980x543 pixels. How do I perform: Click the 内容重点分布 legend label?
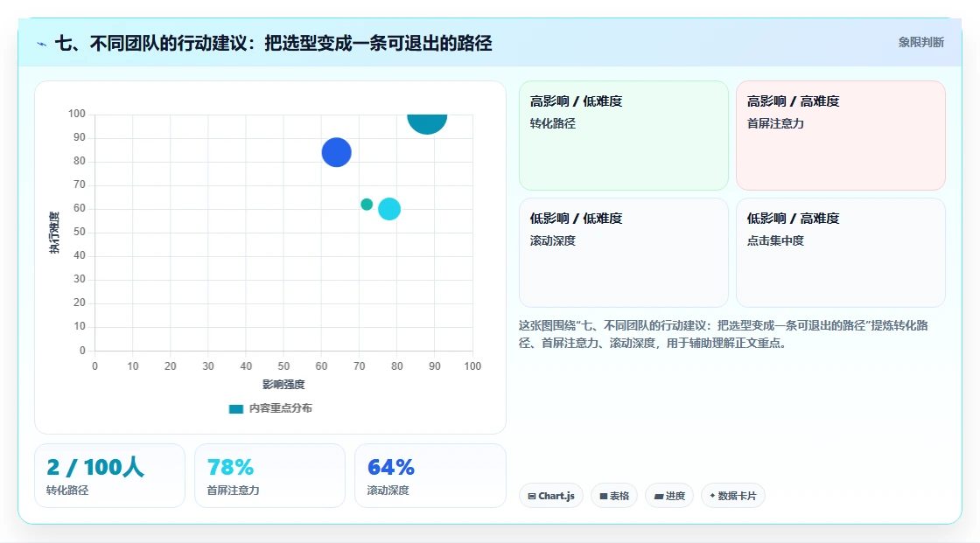280,408
